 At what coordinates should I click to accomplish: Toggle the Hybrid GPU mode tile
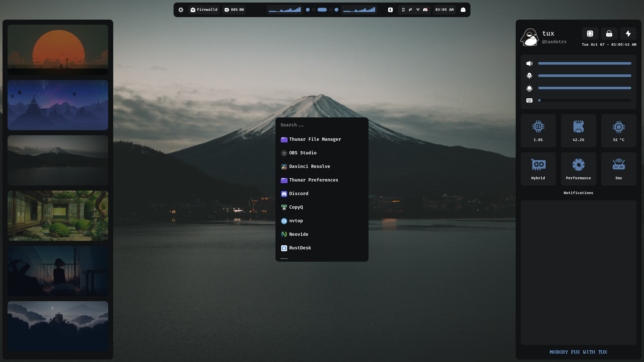coord(538,169)
